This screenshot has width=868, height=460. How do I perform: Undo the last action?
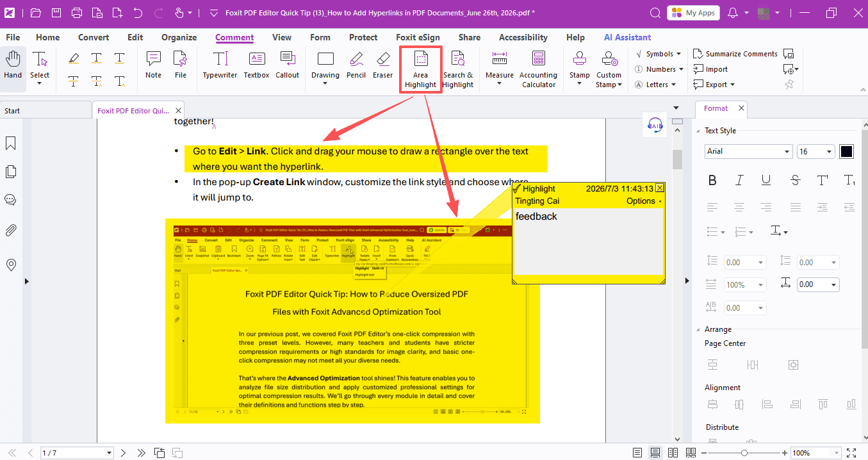point(138,13)
